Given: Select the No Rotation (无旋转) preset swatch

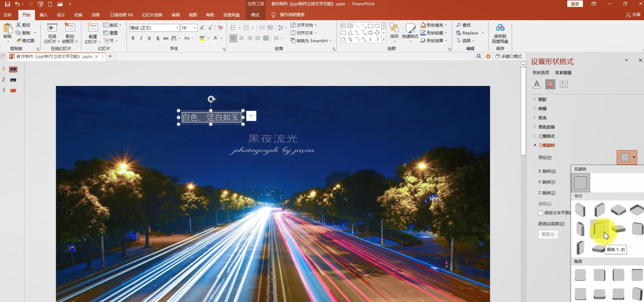Looking at the screenshot, I should coord(580,183).
